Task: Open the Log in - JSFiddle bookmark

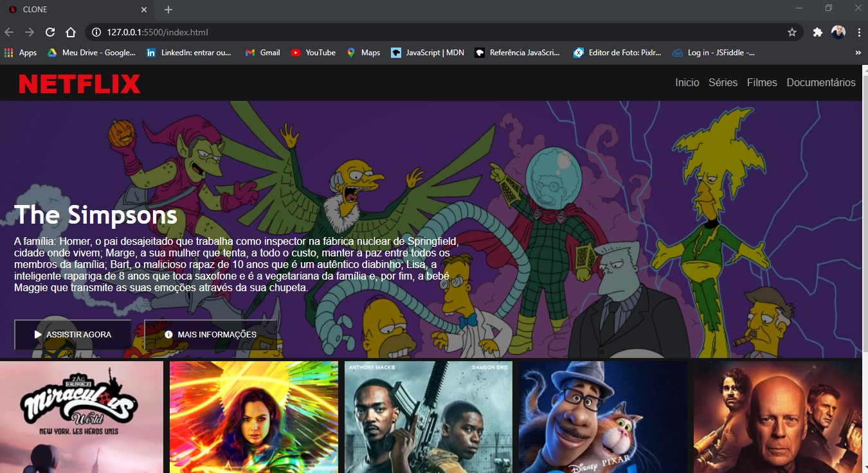Action: click(x=714, y=53)
